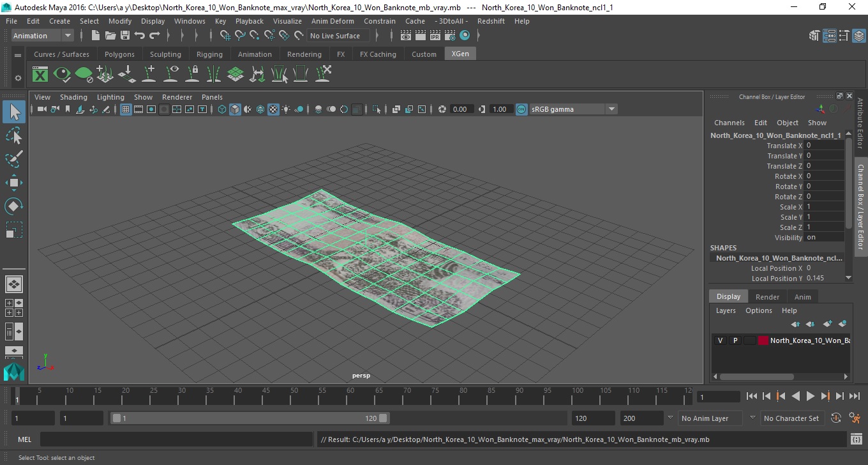Select the Lasso tool in toolbox

click(x=14, y=135)
